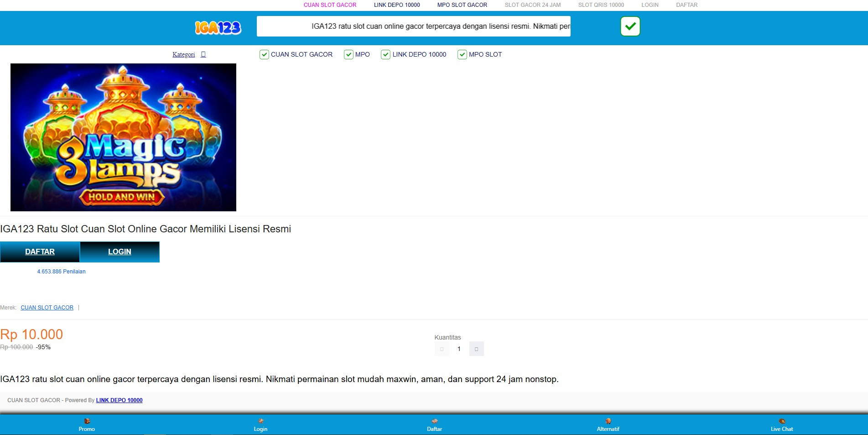Click the crossed-out Rp 100.000 price
Viewport: 868px width, 435px height.
(16, 347)
